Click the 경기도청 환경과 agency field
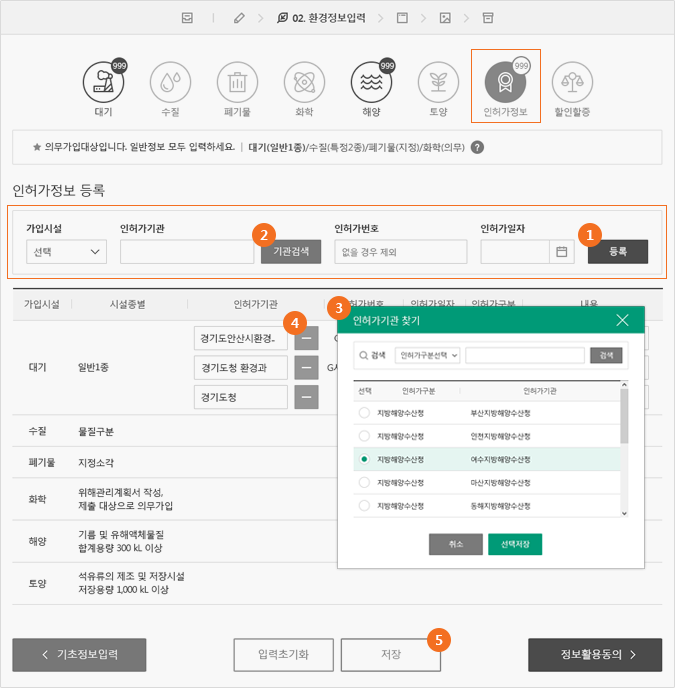Screen dimensions: 675x688 pos(241,368)
